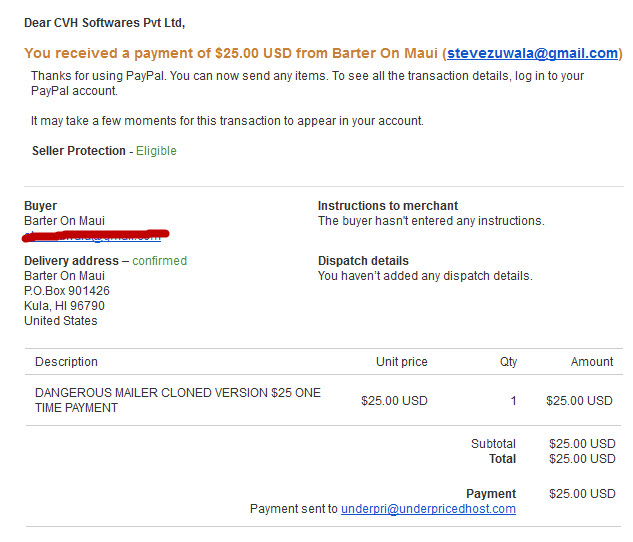Click the Description column header
Image resolution: width=633 pixels, height=542 pixels.
coord(66,362)
